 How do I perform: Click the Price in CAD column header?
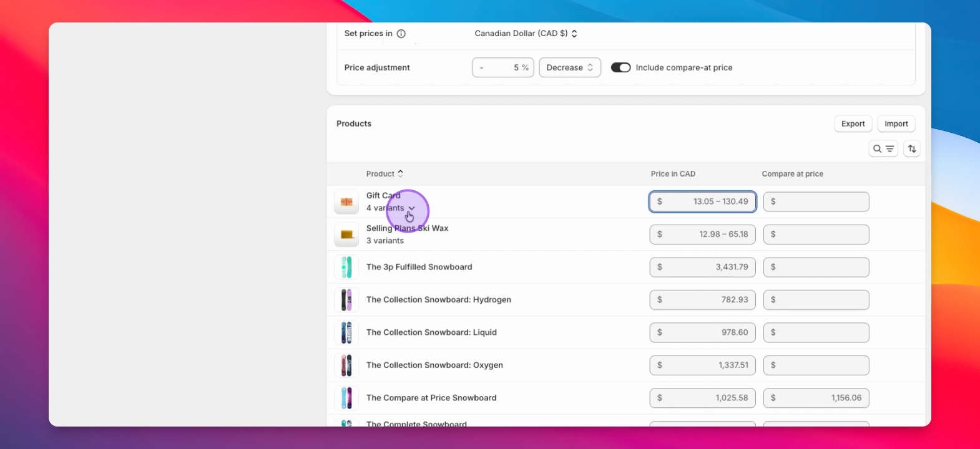pos(673,174)
